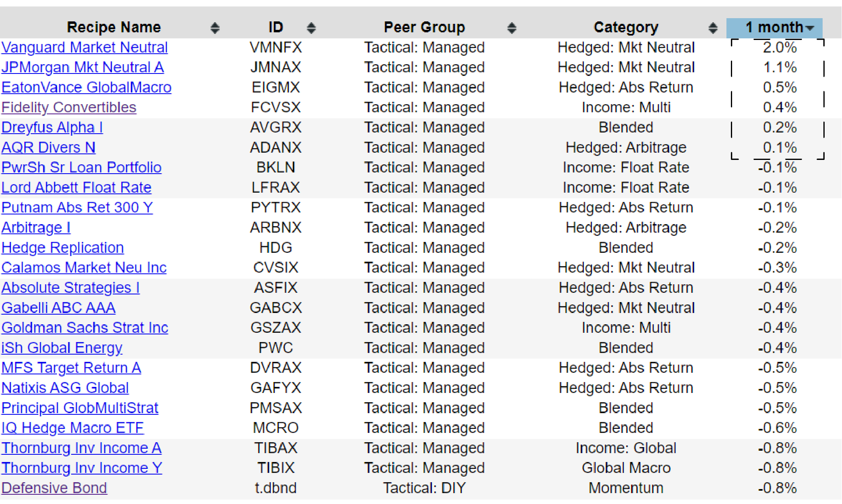
Task: Select the Hedge Replication link
Action: tap(63, 248)
